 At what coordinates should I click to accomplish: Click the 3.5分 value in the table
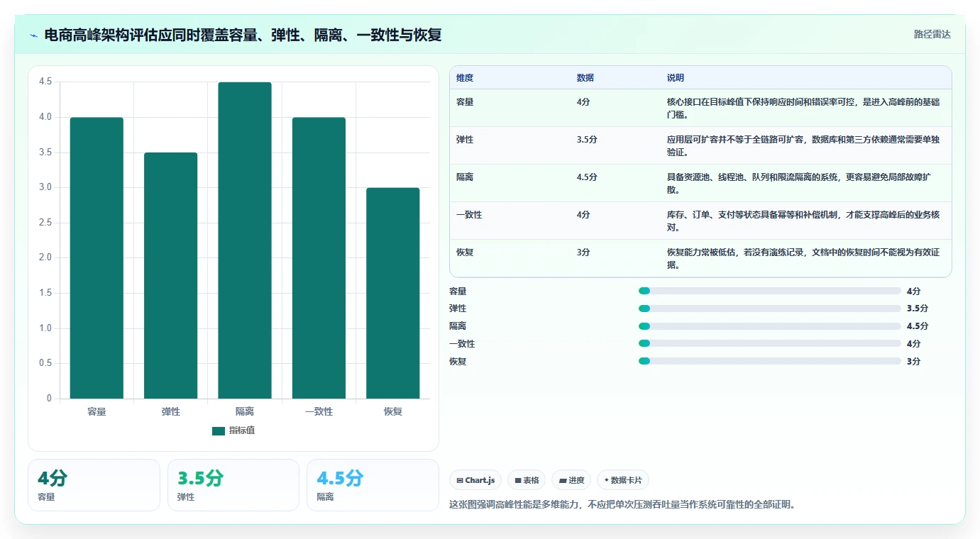(587, 140)
